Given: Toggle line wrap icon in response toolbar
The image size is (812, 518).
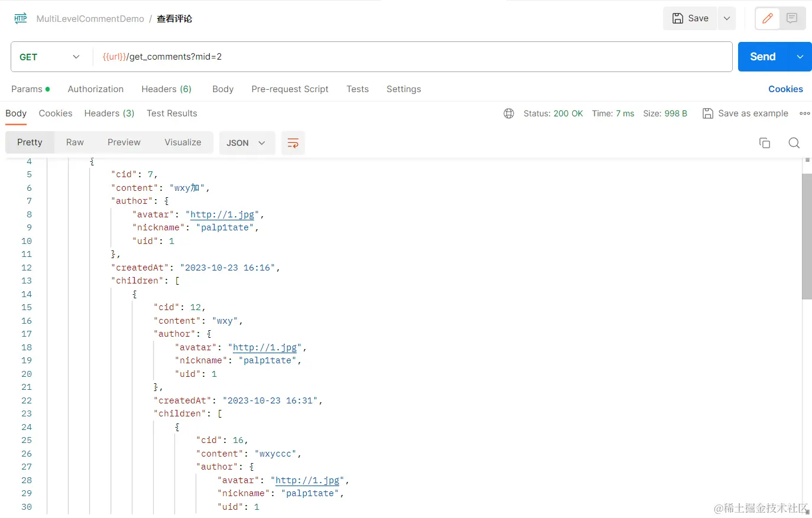Looking at the screenshot, I should 293,143.
